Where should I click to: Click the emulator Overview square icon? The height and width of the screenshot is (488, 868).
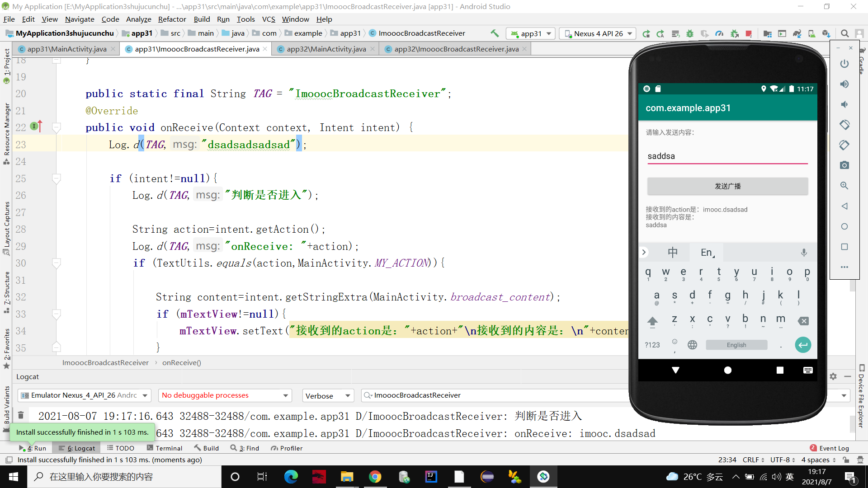844,247
